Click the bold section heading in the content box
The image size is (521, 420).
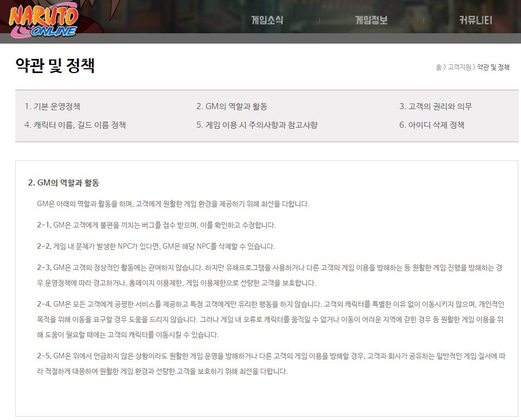coord(63,183)
